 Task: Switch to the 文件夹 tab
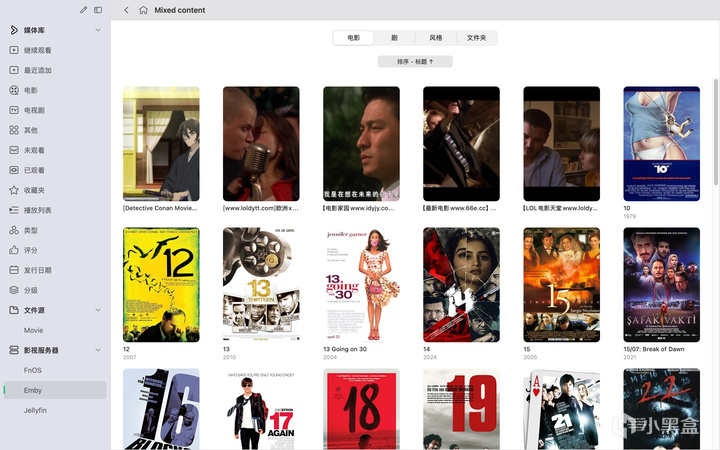click(477, 38)
